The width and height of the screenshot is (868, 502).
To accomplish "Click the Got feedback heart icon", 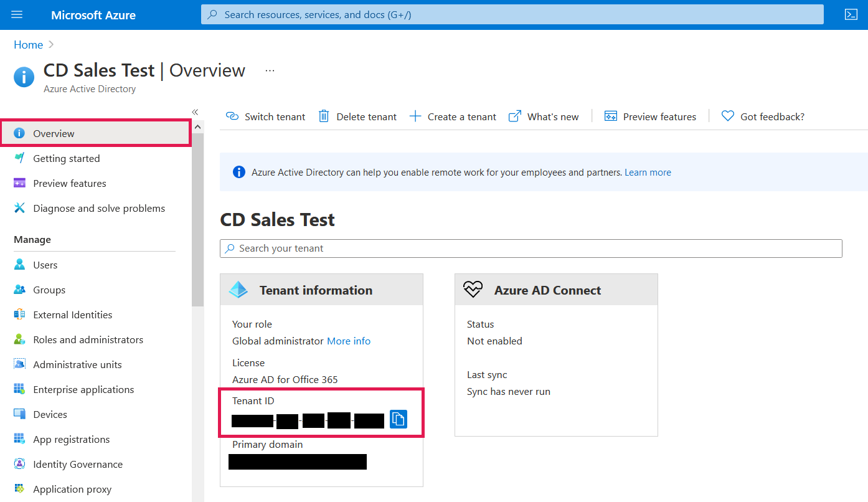I will pyautogui.click(x=728, y=116).
